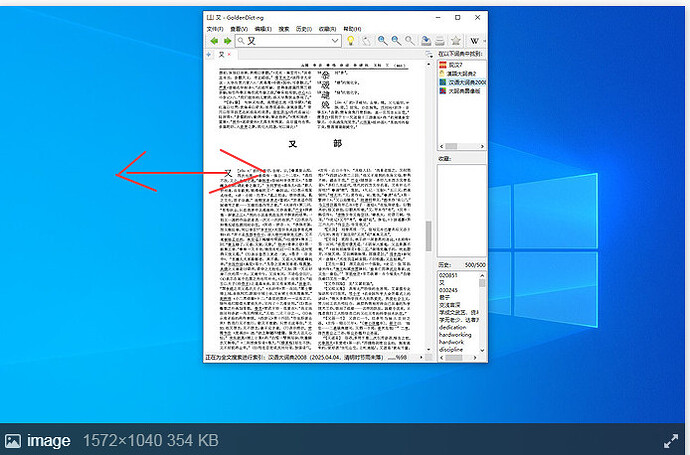The image size is (690, 455).
Task: Click the print article icon
Action: click(x=439, y=41)
